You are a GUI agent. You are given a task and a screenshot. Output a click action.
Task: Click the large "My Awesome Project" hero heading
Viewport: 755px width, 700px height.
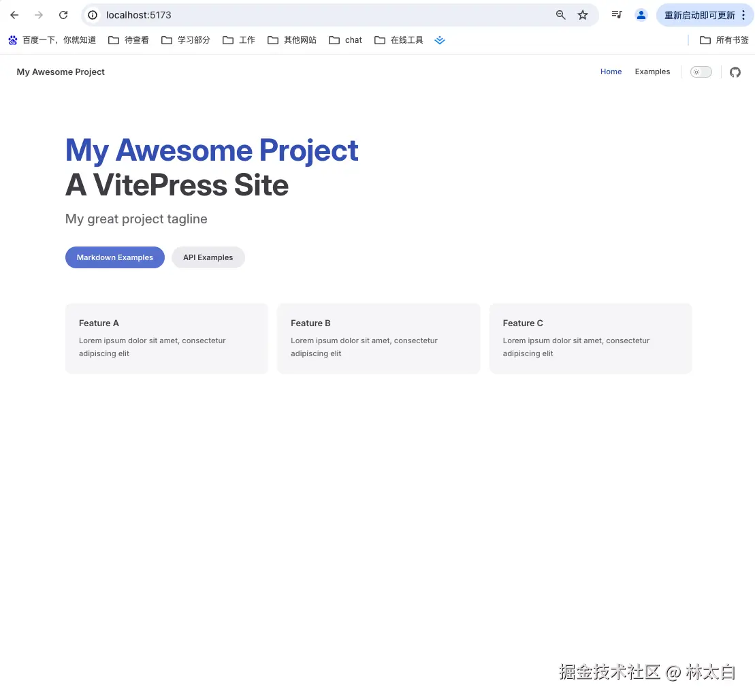pyautogui.click(x=212, y=150)
